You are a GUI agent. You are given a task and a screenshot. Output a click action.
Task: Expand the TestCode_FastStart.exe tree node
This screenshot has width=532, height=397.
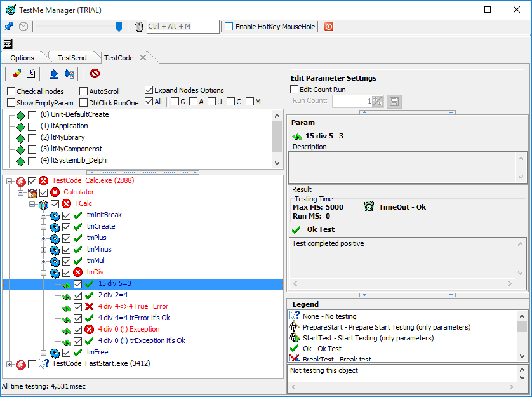tap(9, 364)
